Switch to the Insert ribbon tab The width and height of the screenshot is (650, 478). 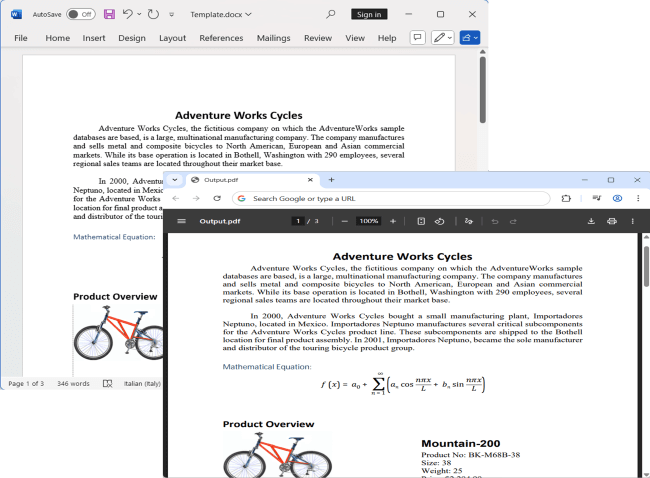point(94,38)
